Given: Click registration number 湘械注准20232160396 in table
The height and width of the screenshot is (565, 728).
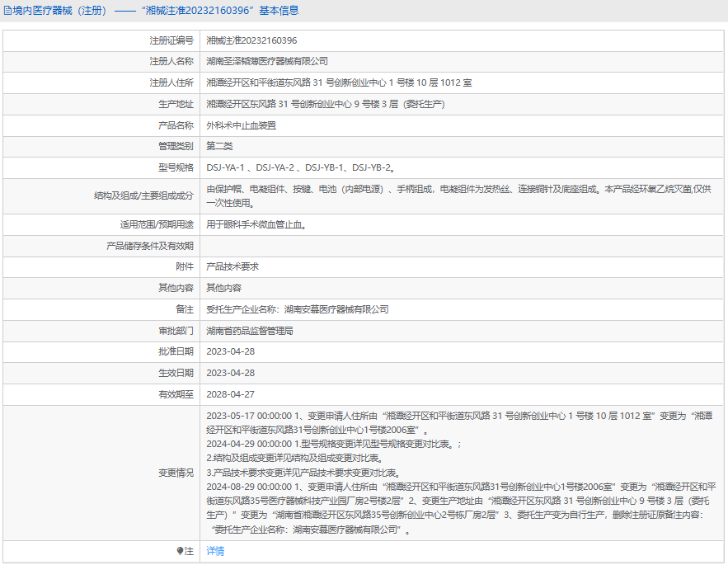Looking at the screenshot, I should (x=251, y=40).
